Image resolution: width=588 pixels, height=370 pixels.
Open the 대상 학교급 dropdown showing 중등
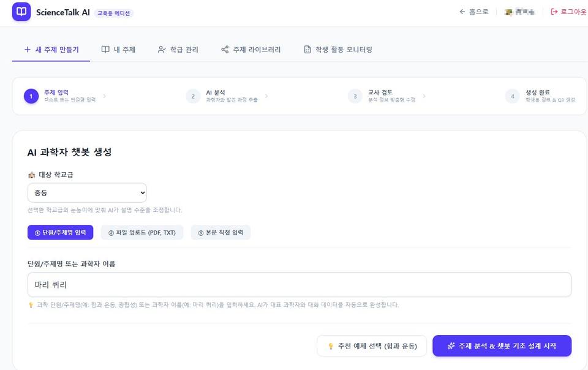87,193
